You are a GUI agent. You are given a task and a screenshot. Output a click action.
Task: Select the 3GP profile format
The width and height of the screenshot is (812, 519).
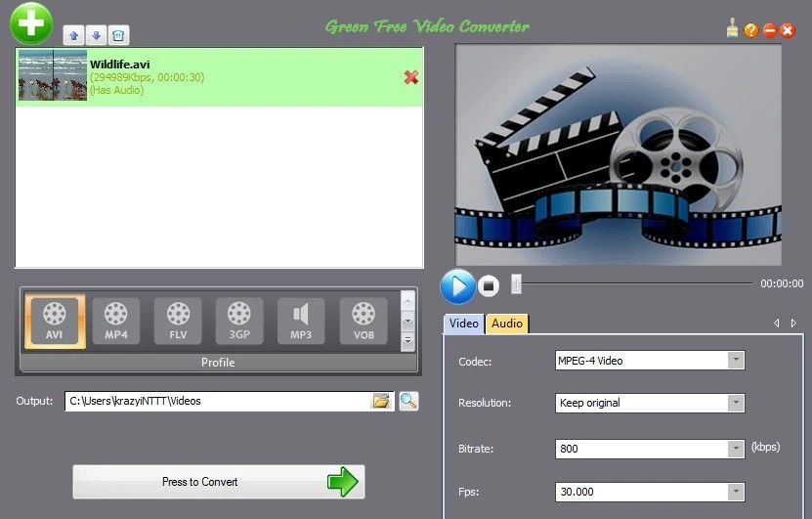[x=239, y=321]
